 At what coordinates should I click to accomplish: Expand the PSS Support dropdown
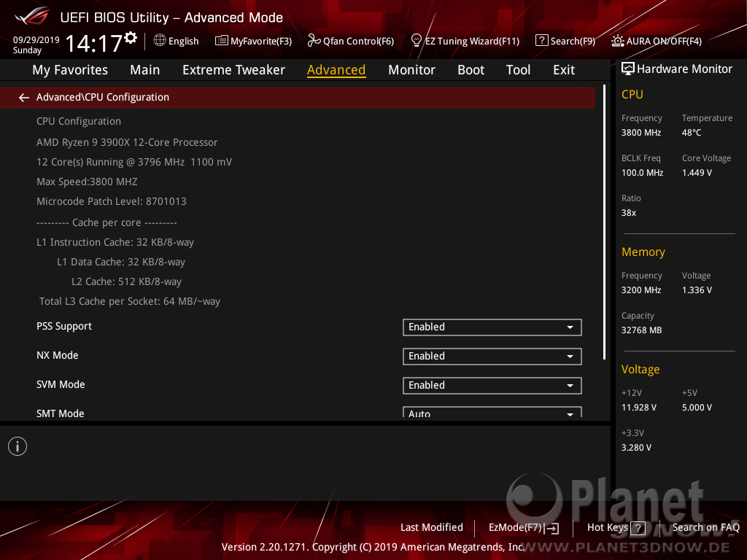pyautogui.click(x=492, y=327)
